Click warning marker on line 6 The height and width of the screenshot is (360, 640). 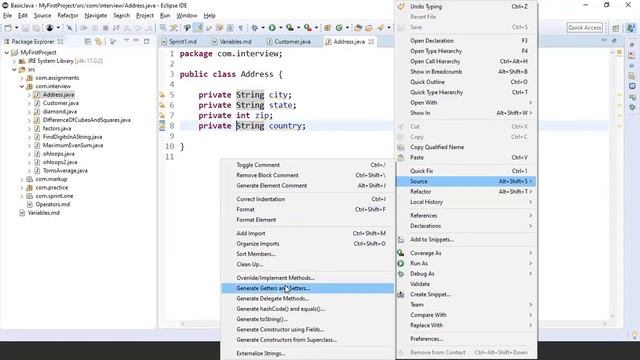(162, 105)
